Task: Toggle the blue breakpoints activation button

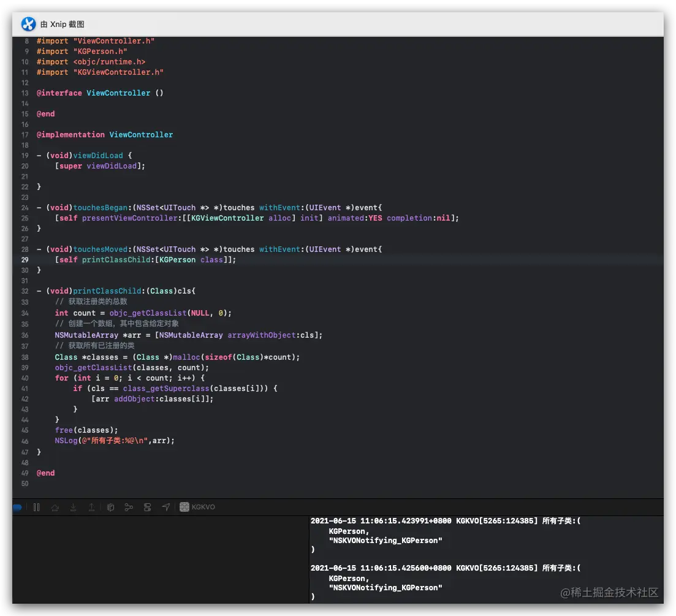Action: coord(17,508)
